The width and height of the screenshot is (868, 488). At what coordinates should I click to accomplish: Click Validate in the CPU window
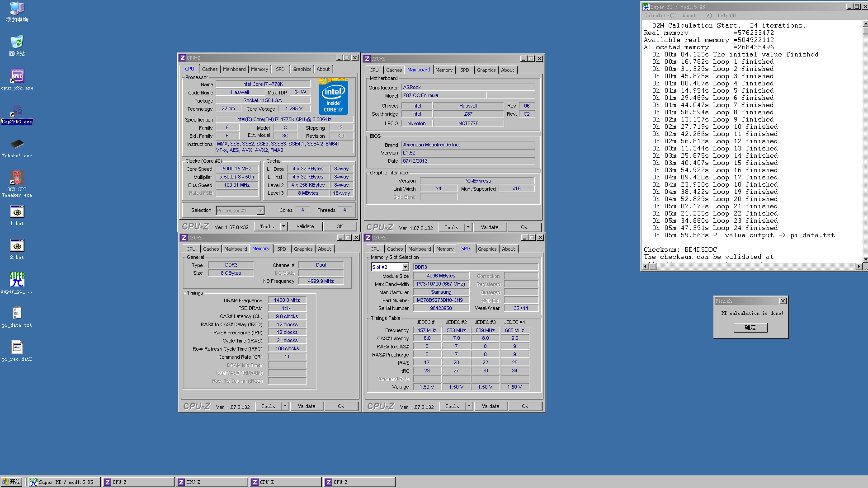tap(305, 226)
